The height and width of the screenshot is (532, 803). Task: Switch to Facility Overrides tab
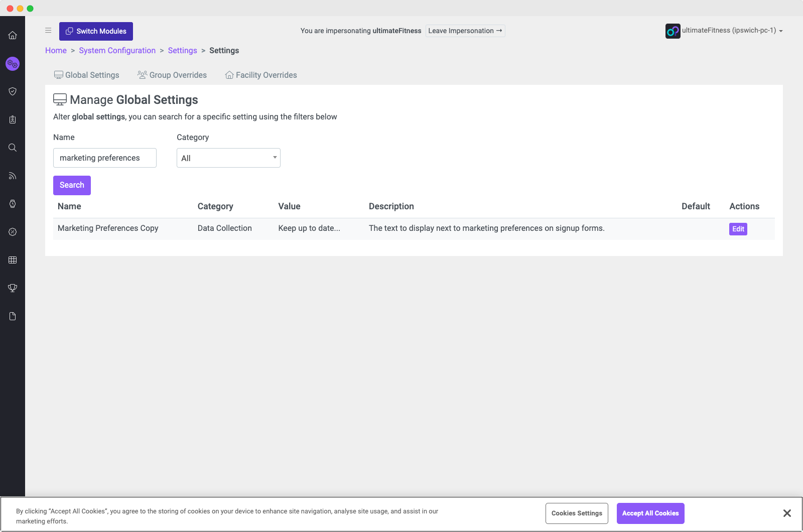point(261,75)
